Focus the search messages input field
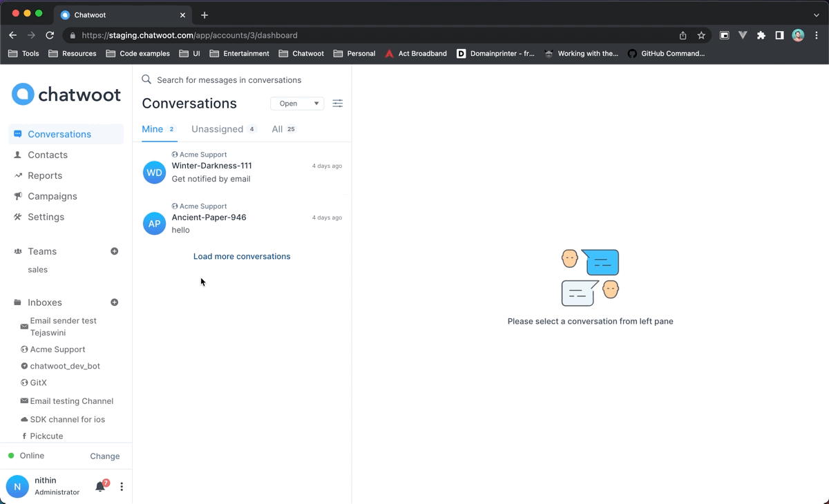The image size is (829, 504). (x=249, y=80)
